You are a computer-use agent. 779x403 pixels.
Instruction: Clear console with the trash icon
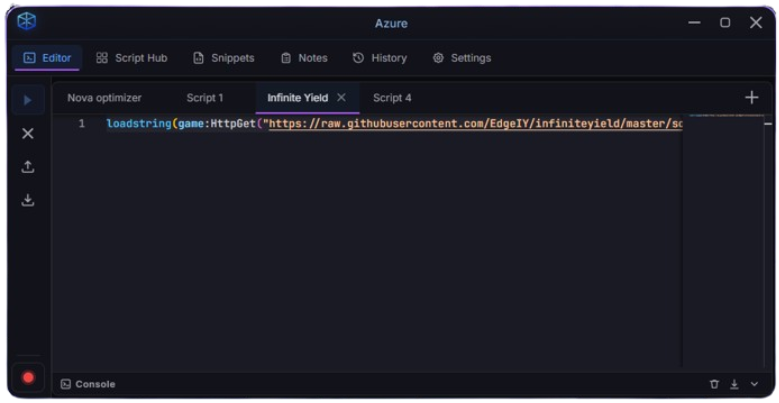[x=714, y=384]
